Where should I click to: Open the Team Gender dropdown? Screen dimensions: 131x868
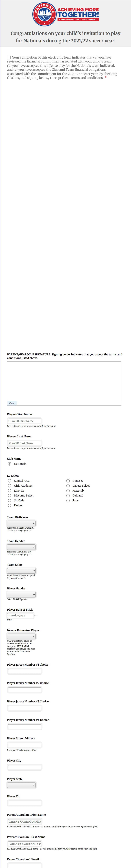click(x=21, y=547)
